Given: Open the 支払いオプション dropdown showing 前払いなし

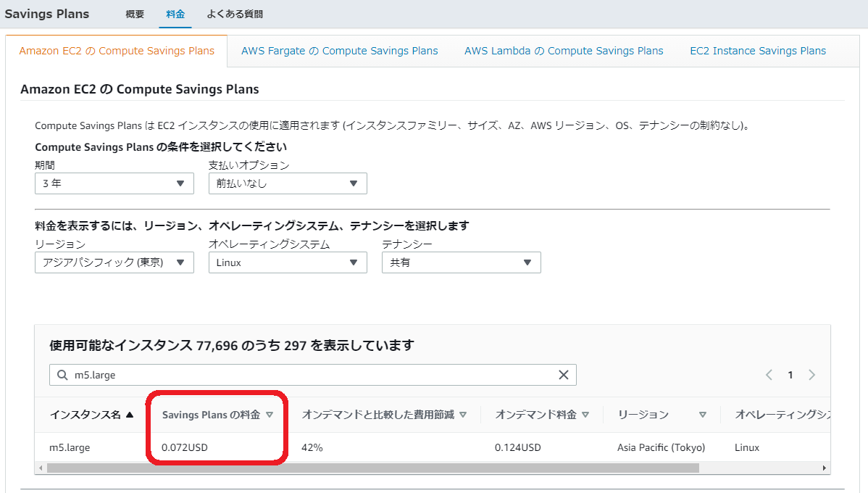Looking at the screenshot, I should [288, 183].
